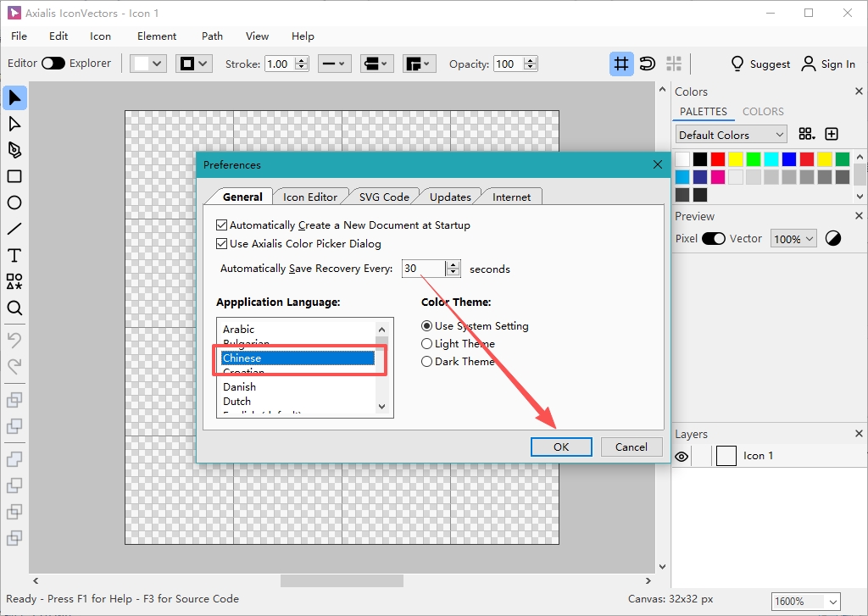Open the fill color dropdown
The image size is (868, 616).
pyautogui.click(x=147, y=64)
